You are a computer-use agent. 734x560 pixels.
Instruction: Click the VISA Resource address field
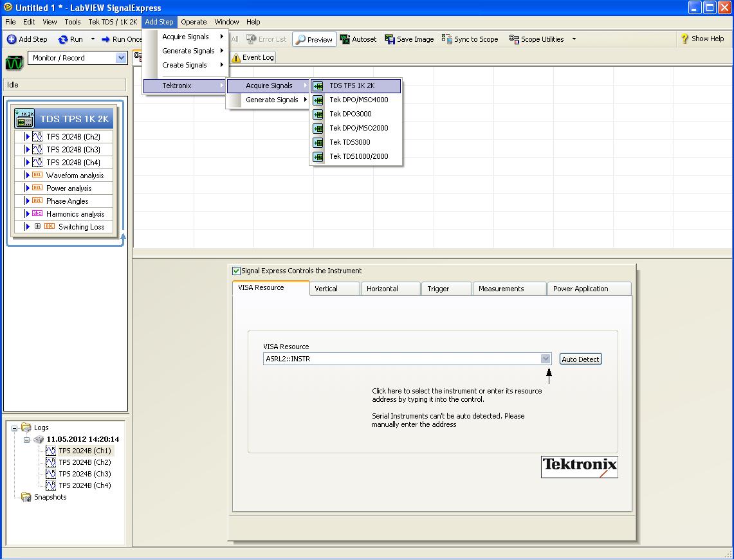[401, 359]
